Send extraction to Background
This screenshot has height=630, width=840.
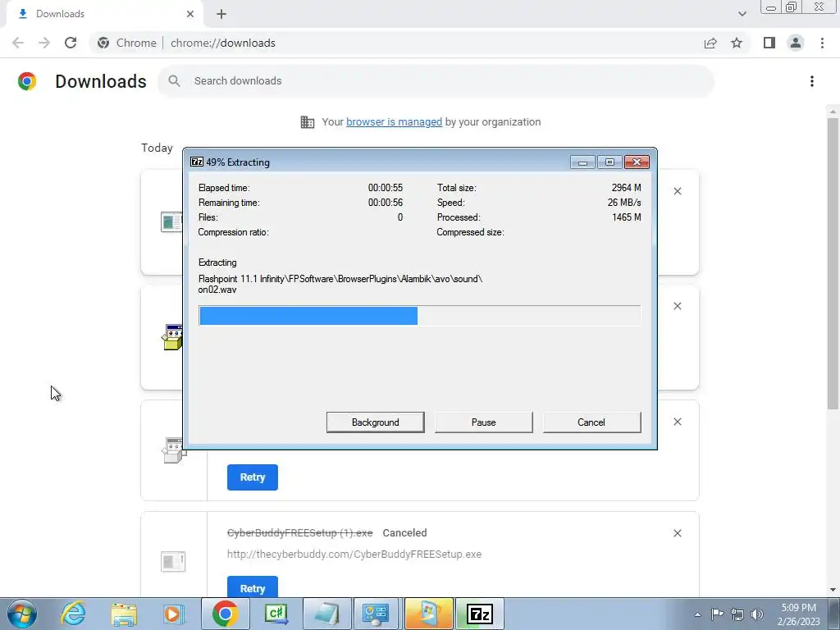click(375, 422)
